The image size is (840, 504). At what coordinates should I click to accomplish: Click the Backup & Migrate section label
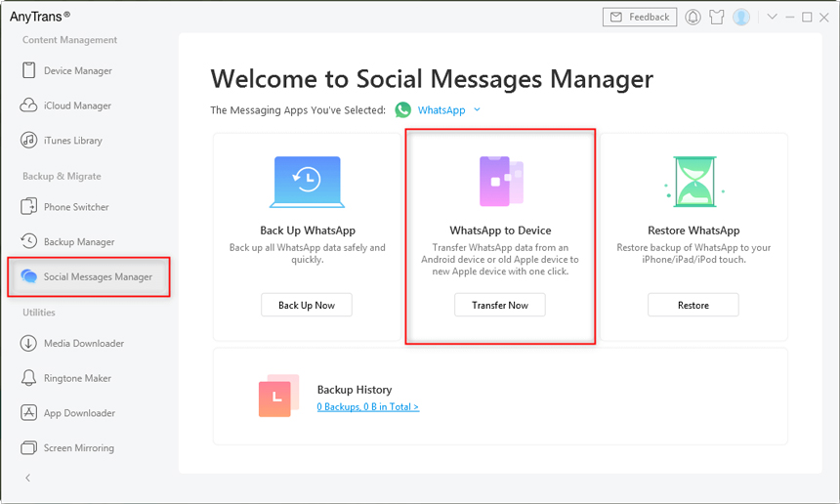[62, 176]
